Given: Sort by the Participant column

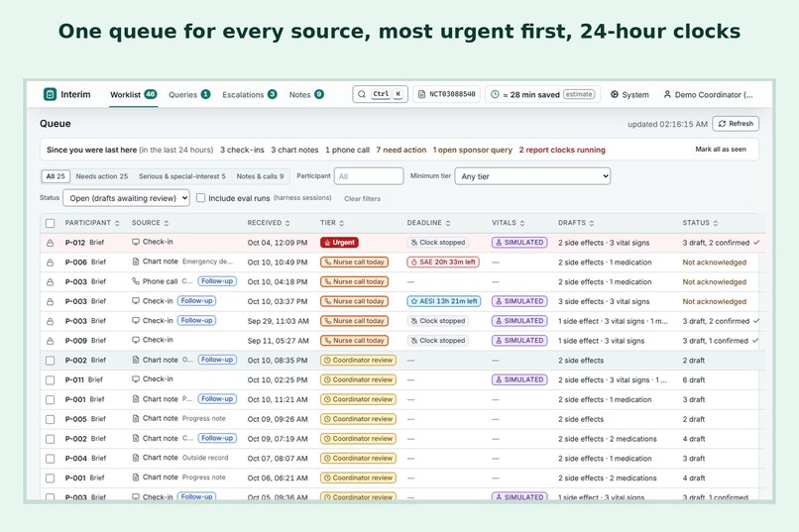Looking at the screenshot, I should click(x=92, y=223).
